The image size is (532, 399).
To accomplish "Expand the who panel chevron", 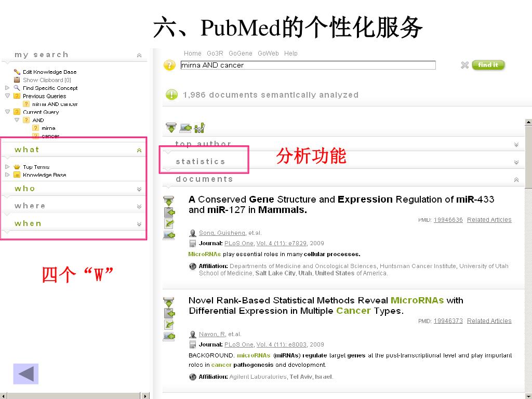I will pyautogui.click(x=139, y=189).
